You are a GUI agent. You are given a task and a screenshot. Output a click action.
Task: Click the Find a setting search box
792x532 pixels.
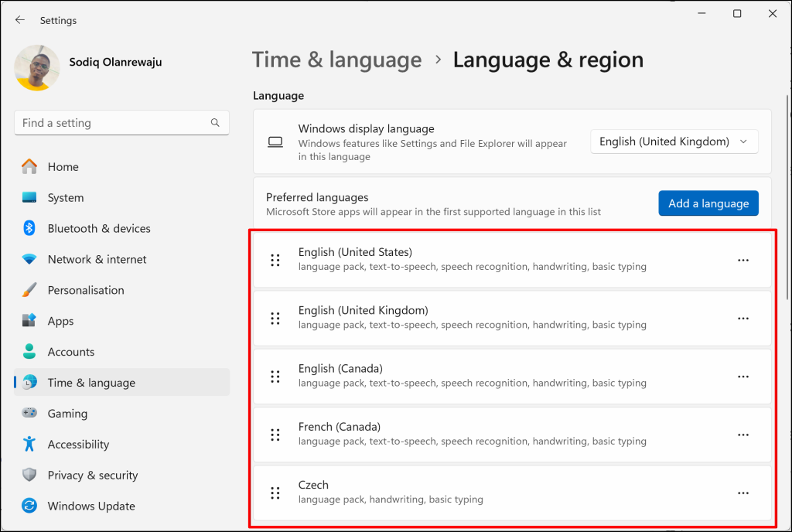pos(121,123)
